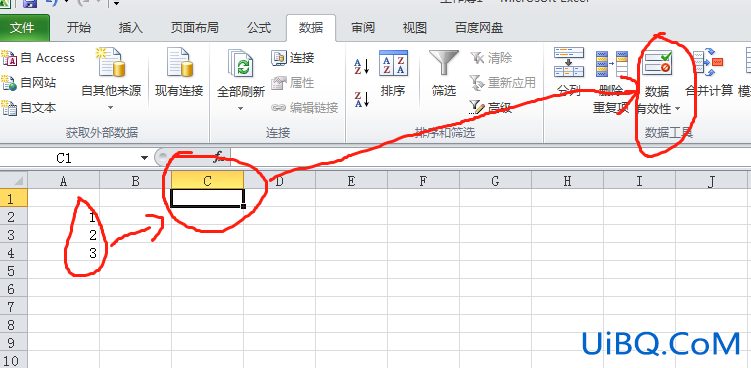Click Consolidate (合并计算)

click(709, 72)
